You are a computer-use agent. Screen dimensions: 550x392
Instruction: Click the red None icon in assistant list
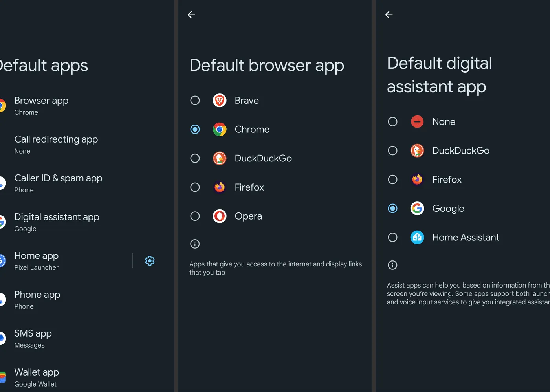pos(417,122)
